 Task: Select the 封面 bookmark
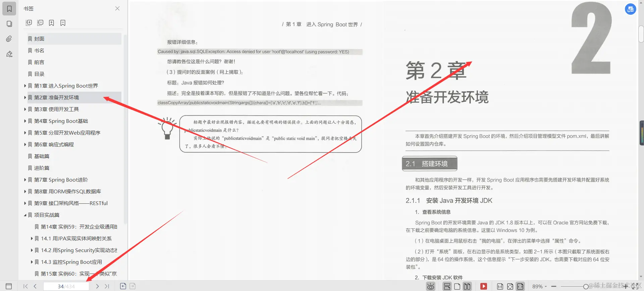point(74,39)
